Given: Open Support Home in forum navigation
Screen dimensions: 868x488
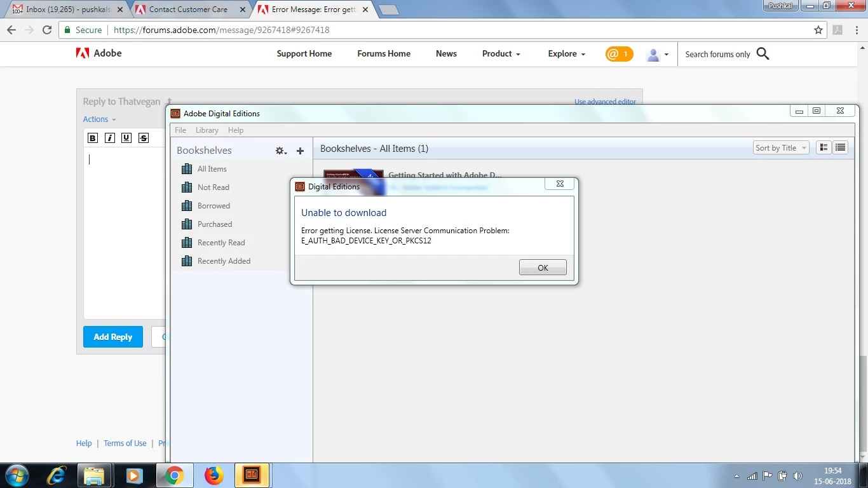Looking at the screenshot, I should coord(304,54).
